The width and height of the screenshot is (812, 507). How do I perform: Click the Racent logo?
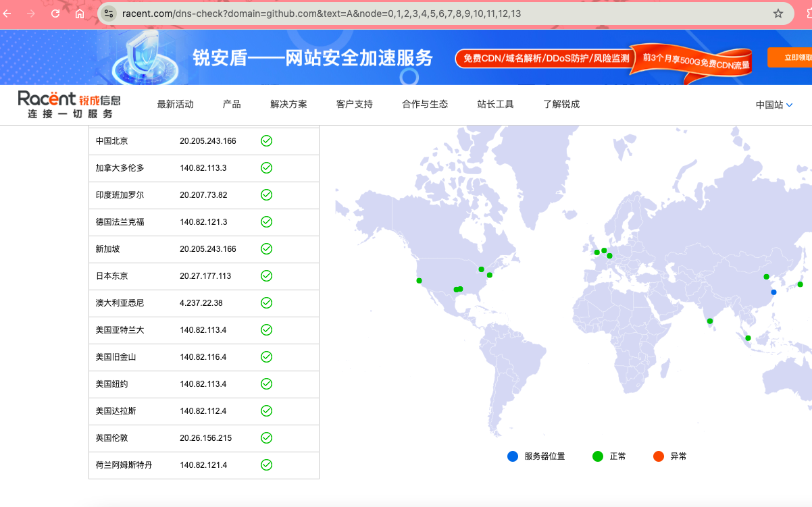click(x=69, y=104)
